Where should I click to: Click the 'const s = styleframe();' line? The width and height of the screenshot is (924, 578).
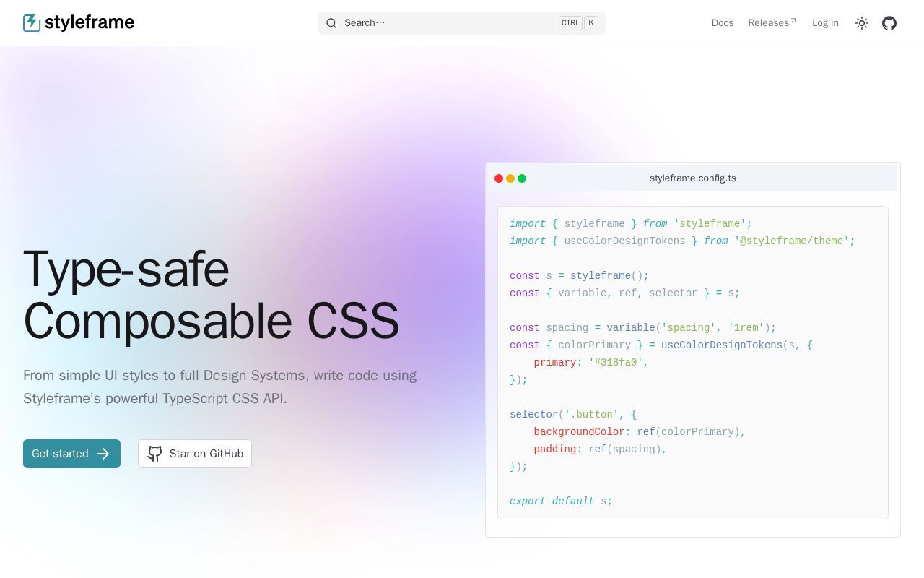(x=580, y=276)
